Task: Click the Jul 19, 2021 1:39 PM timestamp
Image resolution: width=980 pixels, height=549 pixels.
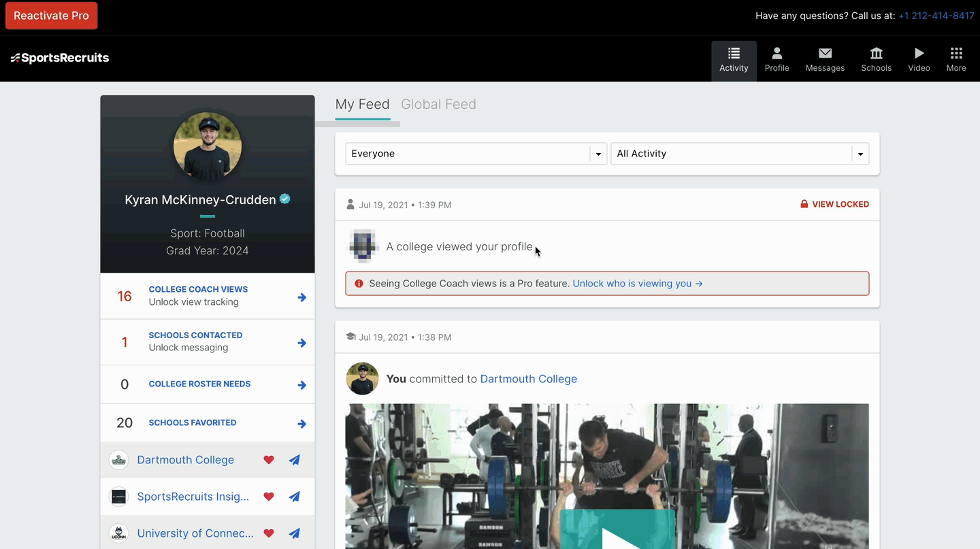Action: coord(405,205)
